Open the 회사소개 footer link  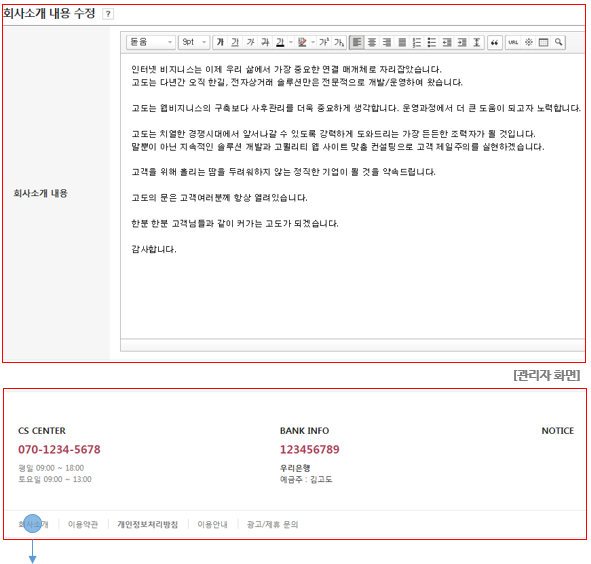pos(33,524)
